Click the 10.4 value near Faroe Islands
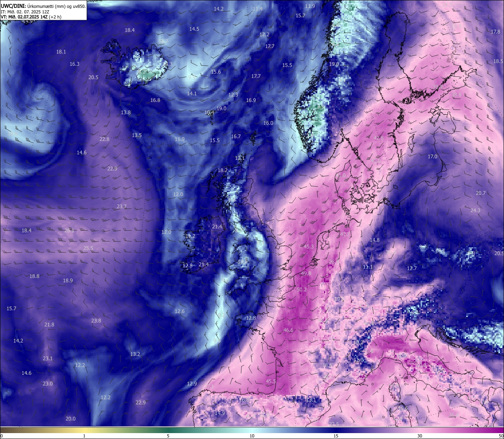Screen dimensions: 504x439 point(209,112)
